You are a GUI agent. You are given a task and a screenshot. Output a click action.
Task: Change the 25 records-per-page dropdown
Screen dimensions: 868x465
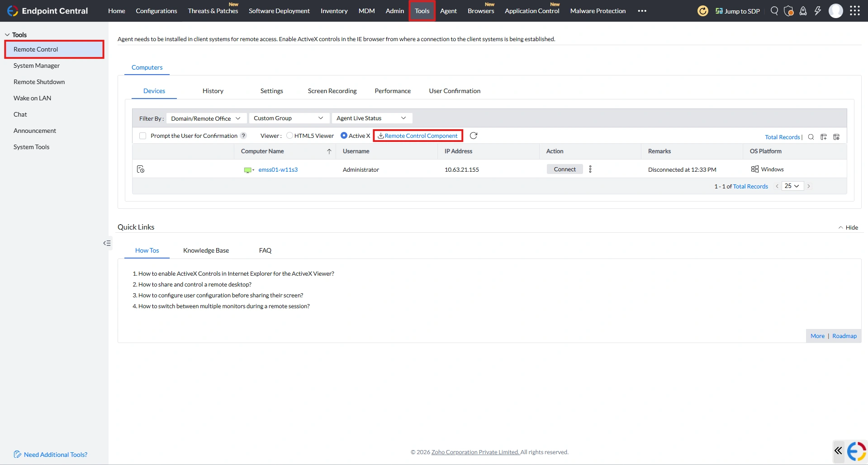[792, 186]
